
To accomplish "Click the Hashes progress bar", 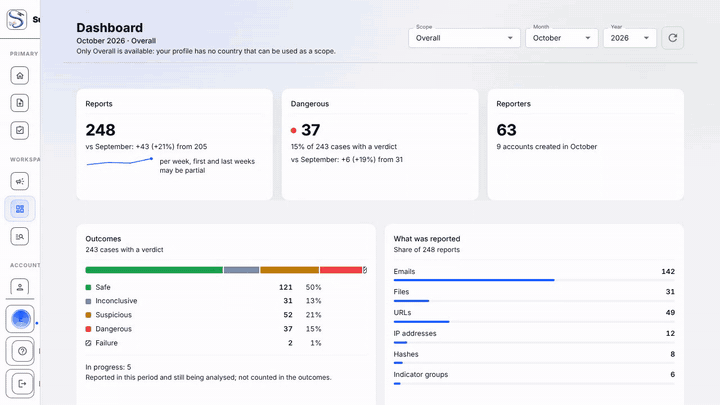I will 534,363.
